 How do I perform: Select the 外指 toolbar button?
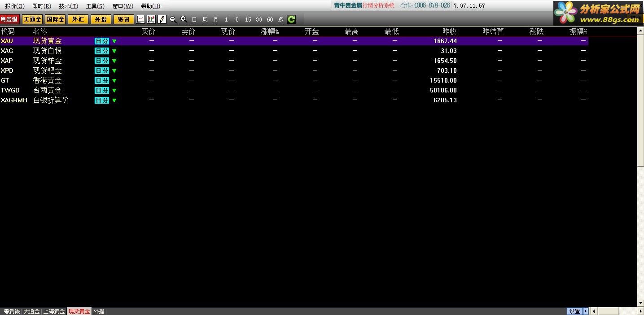[x=101, y=19]
